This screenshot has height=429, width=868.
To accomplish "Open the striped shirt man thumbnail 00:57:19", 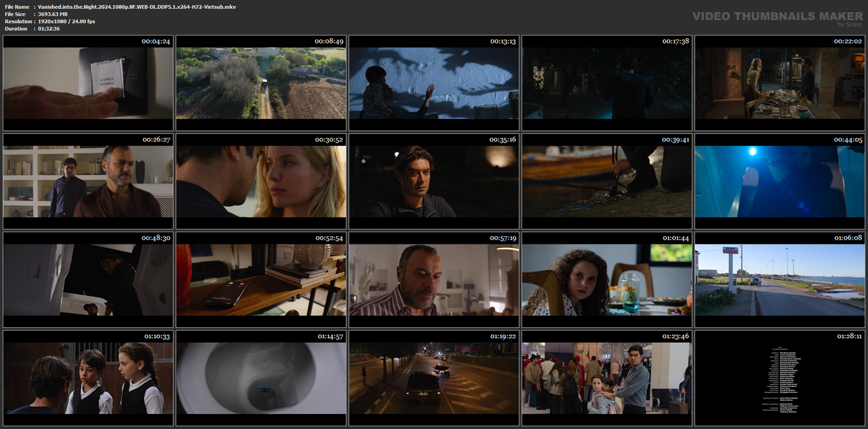I will point(434,280).
